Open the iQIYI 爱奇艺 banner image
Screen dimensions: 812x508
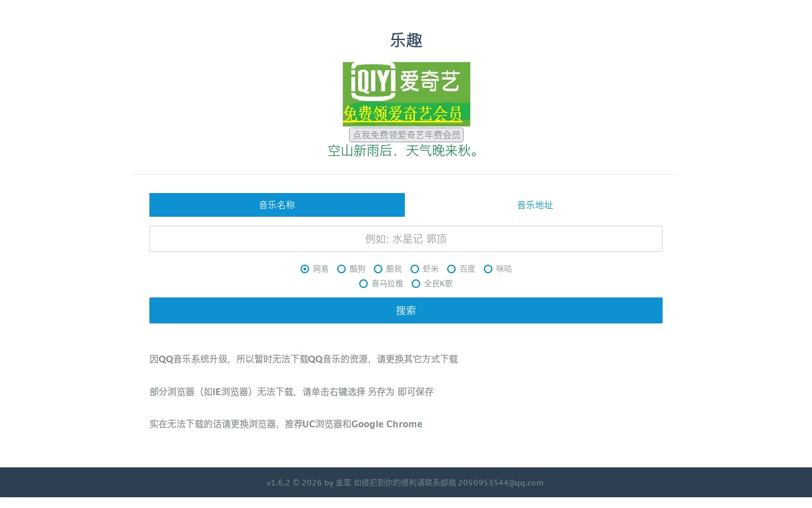coord(407,94)
